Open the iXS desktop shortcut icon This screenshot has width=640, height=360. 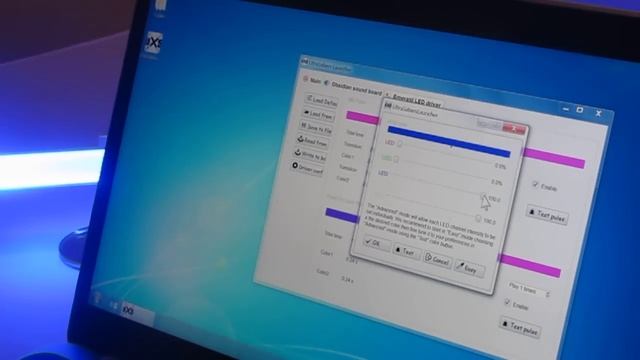154,42
